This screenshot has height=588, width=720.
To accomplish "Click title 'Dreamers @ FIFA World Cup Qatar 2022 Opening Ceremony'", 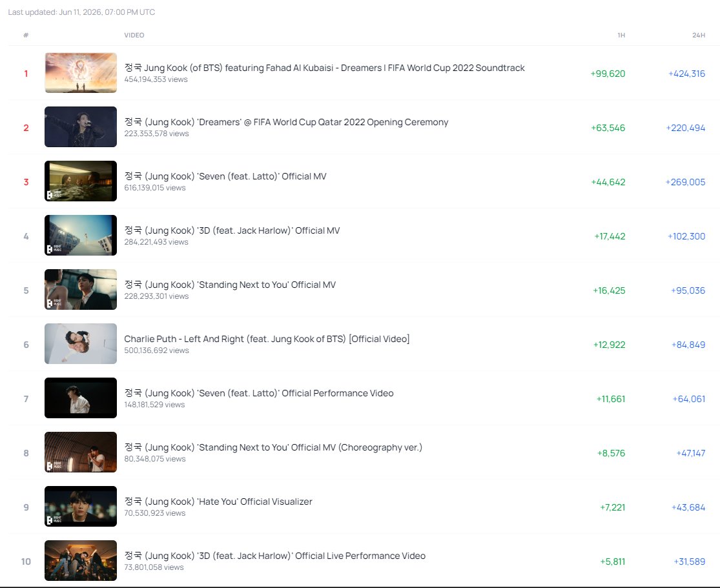I will (286, 121).
